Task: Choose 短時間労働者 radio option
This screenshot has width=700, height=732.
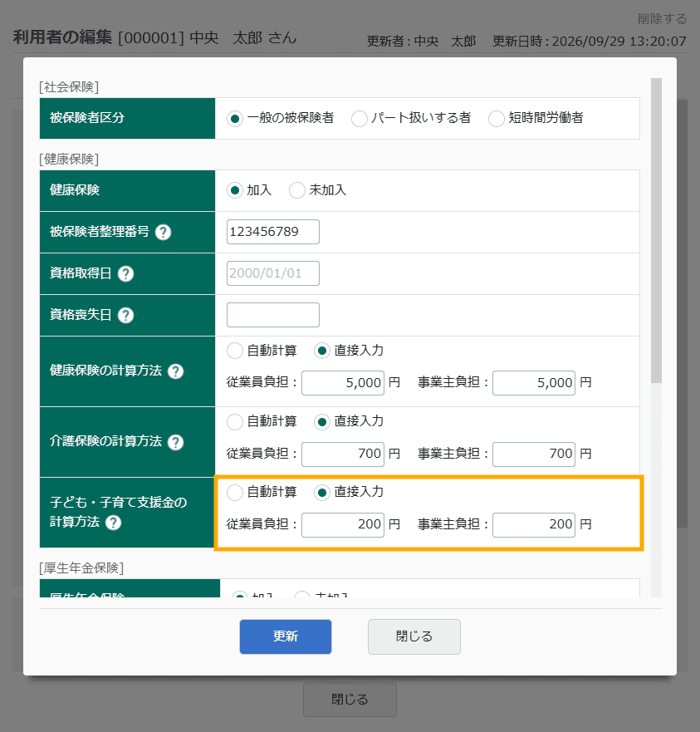Action: [496, 119]
